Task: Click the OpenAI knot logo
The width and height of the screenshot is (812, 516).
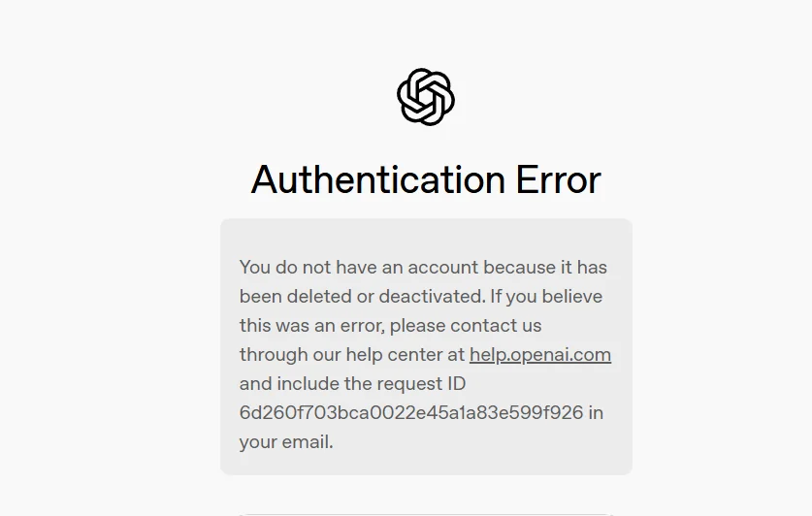Action: pos(426,97)
